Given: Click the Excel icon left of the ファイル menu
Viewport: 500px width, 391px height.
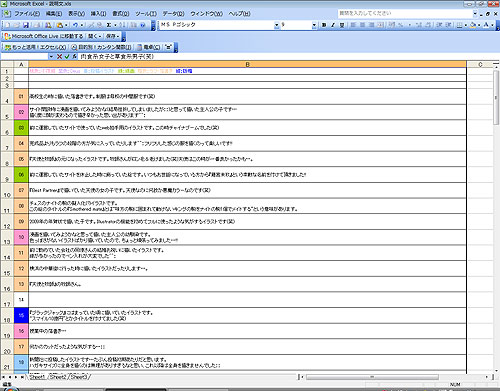Looking at the screenshot, I should [x=7, y=14].
